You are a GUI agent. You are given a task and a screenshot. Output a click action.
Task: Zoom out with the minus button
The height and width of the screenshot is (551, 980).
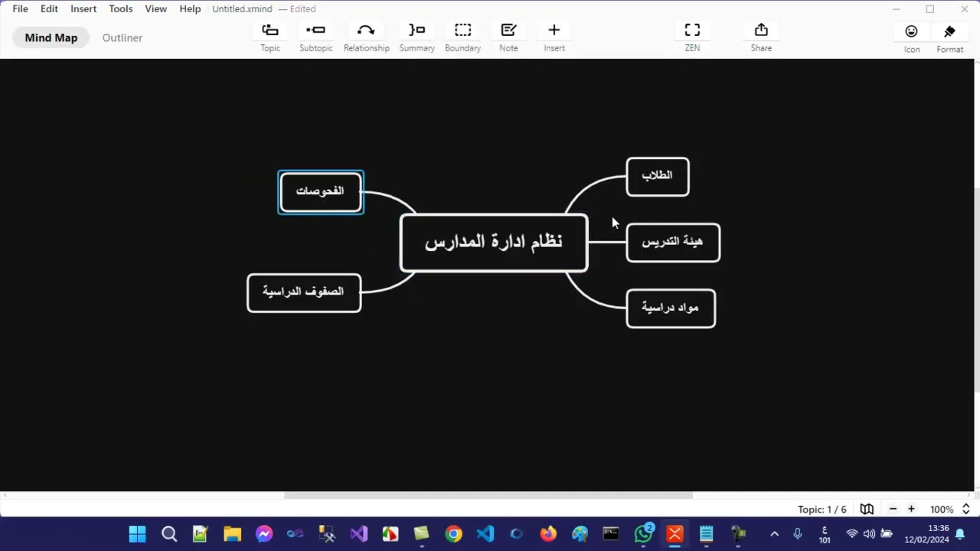click(893, 509)
